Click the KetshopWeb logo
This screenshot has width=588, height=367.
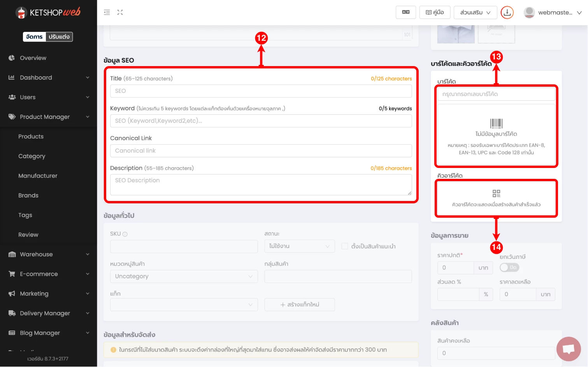(x=48, y=12)
